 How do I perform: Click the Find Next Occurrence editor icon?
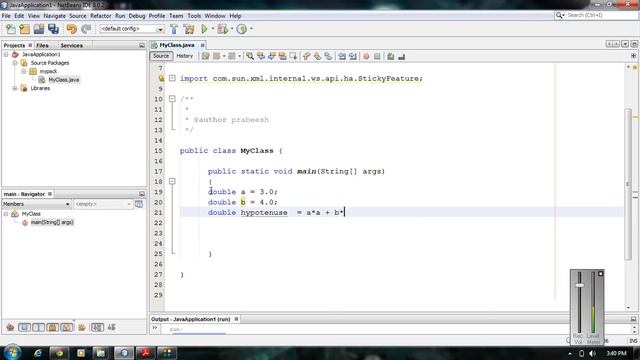(x=271, y=56)
